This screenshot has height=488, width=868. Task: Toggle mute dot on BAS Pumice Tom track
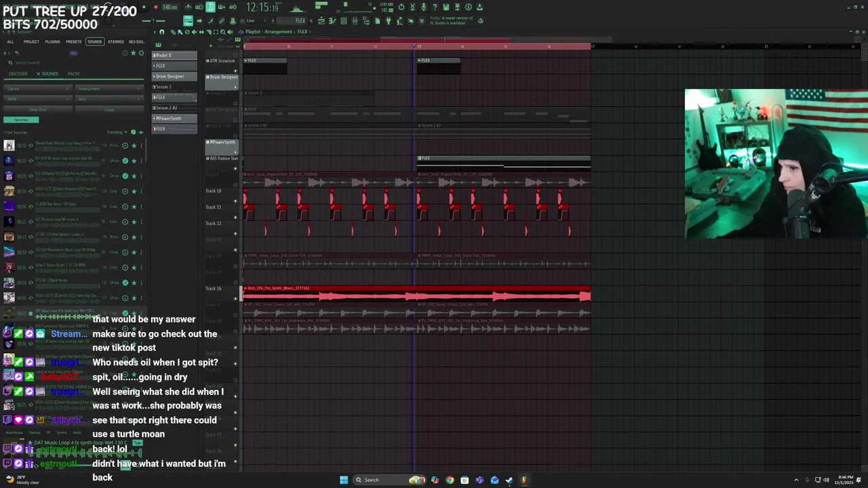235,168
